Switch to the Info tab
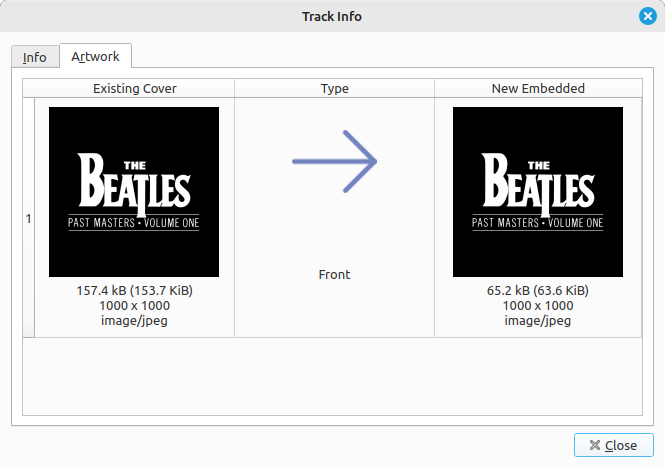Viewport: 665px width, 468px height. (35, 57)
